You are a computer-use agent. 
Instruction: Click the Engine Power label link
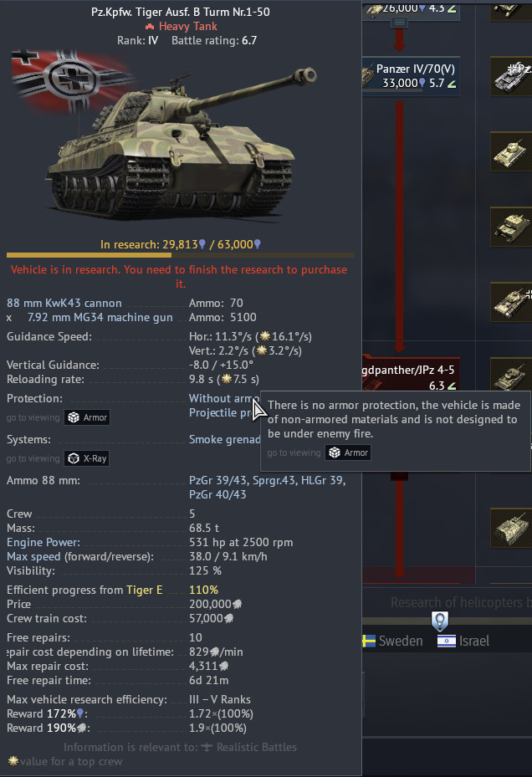click(x=43, y=542)
